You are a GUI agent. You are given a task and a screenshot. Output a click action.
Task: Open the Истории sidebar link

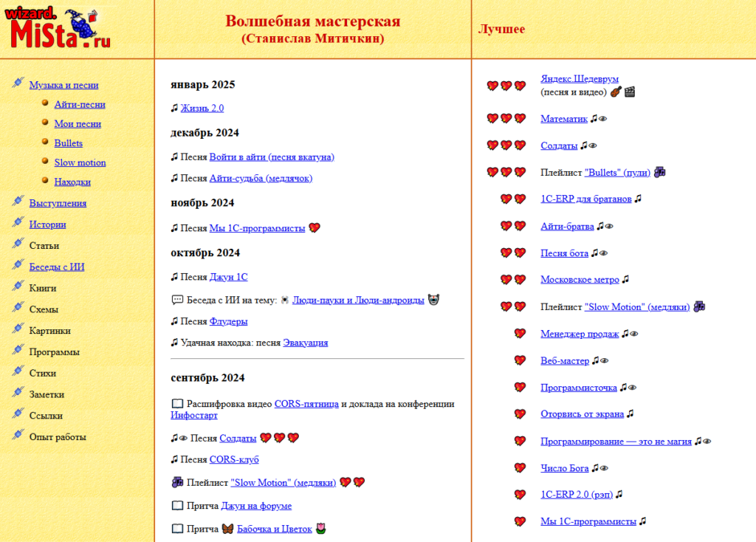(47, 224)
